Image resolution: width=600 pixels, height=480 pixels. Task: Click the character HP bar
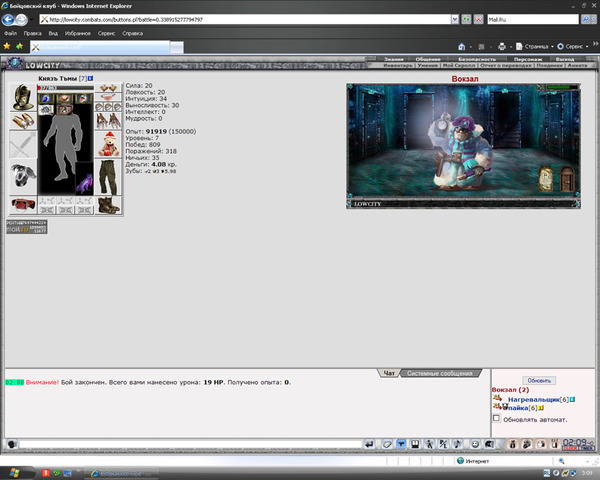click(x=65, y=88)
